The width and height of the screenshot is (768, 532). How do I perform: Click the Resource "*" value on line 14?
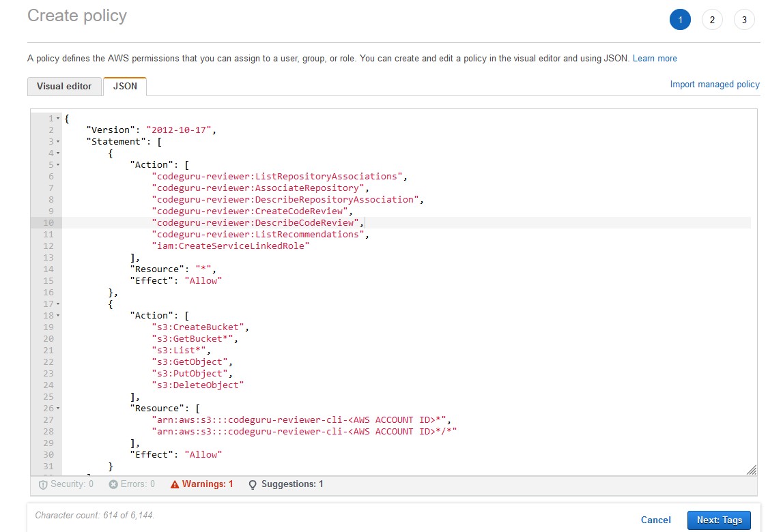click(203, 269)
